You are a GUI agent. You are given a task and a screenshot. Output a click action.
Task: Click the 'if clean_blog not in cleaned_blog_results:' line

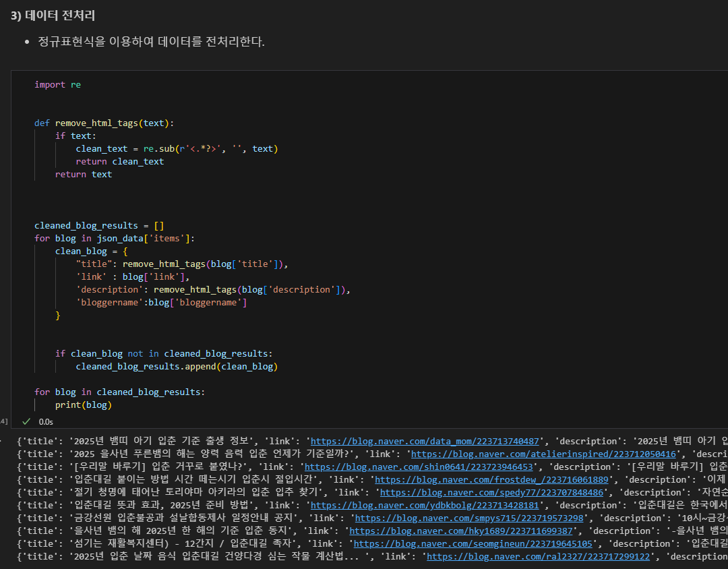coord(164,353)
